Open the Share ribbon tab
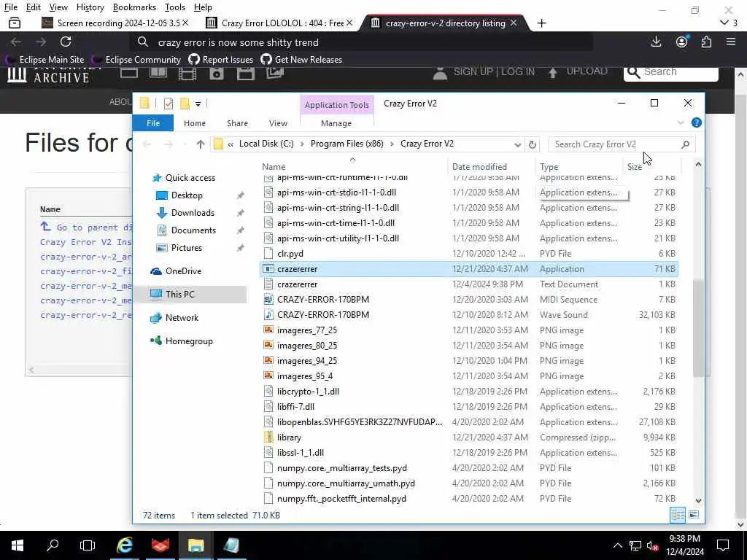Screen dimensions: 747x560 click(x=237, y=122)
